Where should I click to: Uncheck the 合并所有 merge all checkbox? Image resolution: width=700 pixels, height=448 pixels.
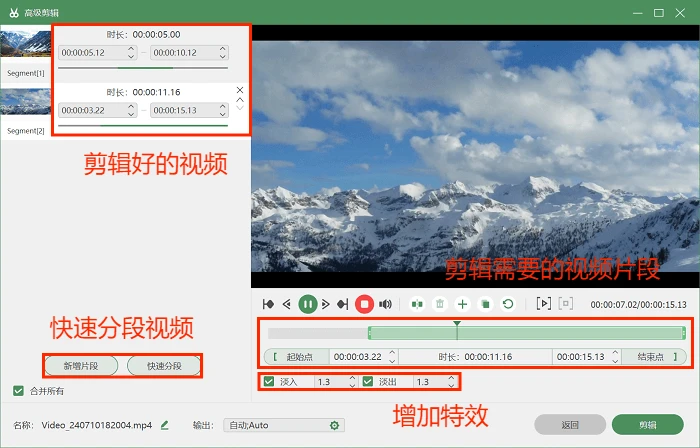(18, 391)
